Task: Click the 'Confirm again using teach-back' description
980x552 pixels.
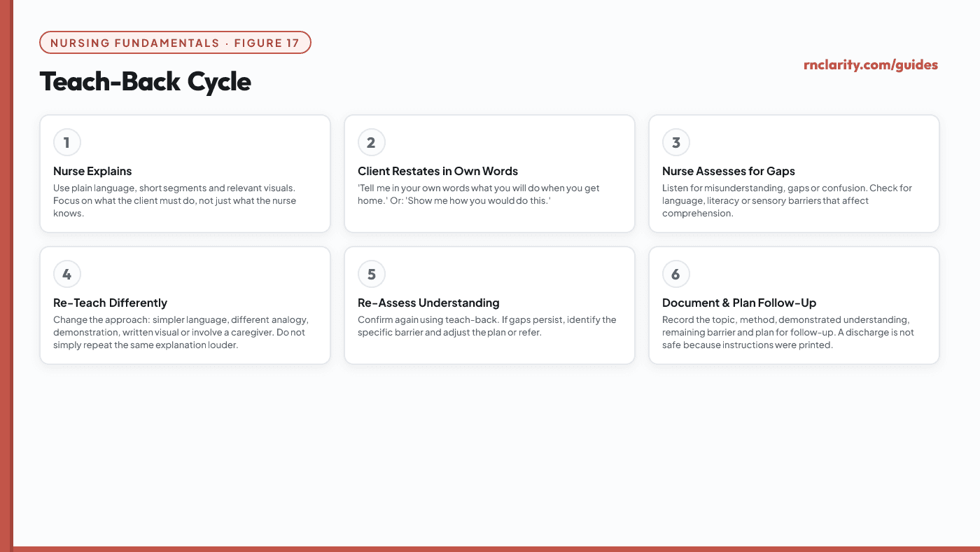Action: coord(487,326)
